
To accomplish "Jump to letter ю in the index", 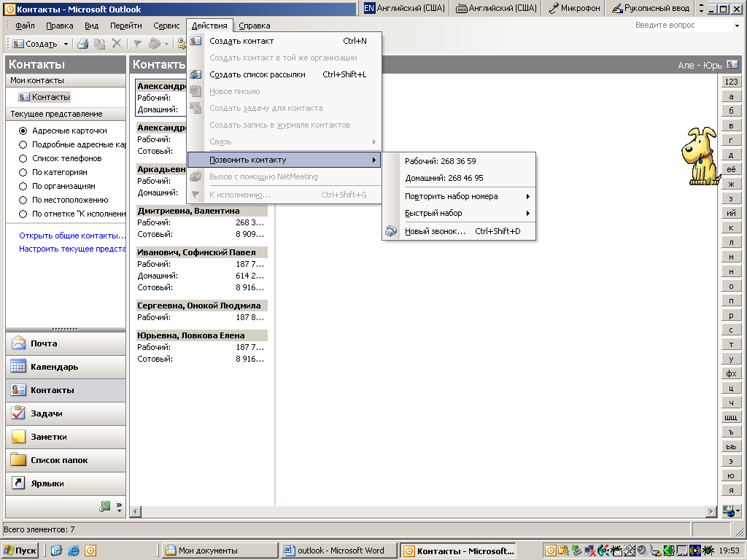I will pyautogui.click(x=731, y=475).
